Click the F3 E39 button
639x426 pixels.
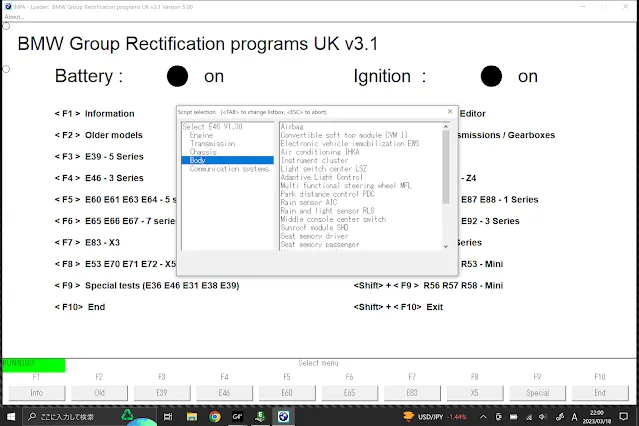coord(162,393)
